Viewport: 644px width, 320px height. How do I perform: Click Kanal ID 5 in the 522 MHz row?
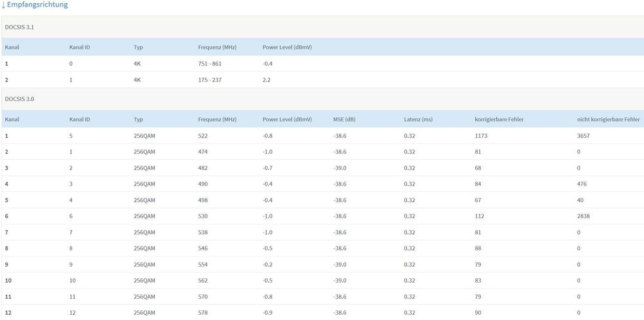(71, 135)
